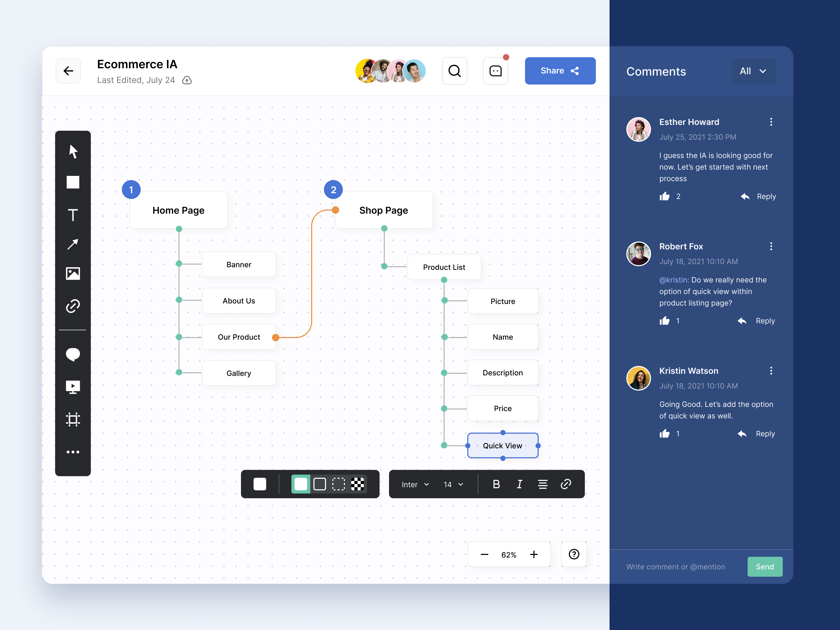Zoom in with plus icon

coord(534,555)
